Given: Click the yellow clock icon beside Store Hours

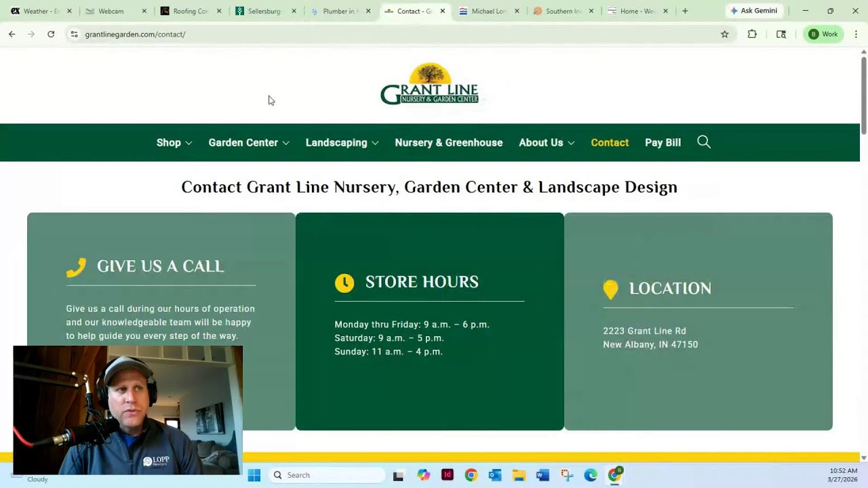Looking at the screenshot, I should 344,283.
